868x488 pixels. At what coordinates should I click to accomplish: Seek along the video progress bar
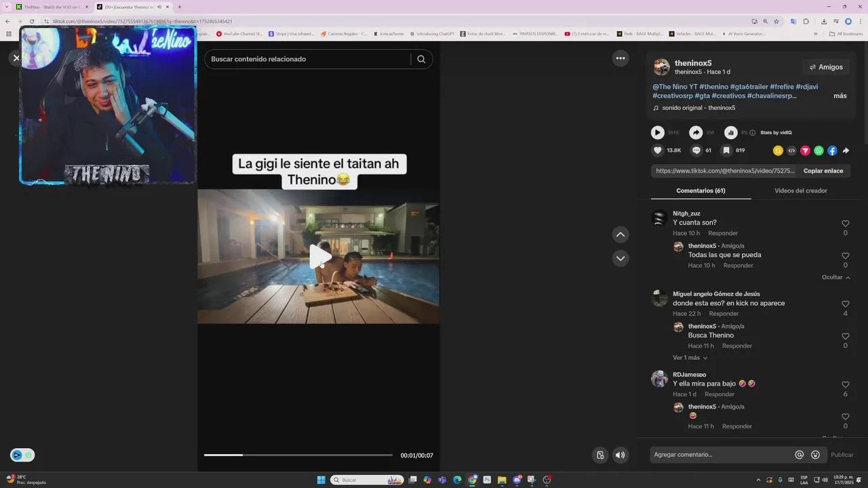click(298, 455)
